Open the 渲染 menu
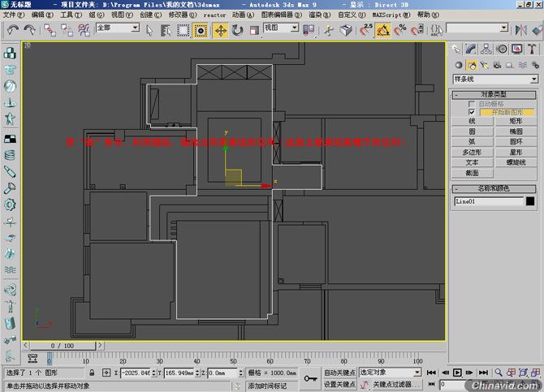Viewport: 544px width, 392px height. (x=320, y=15)
